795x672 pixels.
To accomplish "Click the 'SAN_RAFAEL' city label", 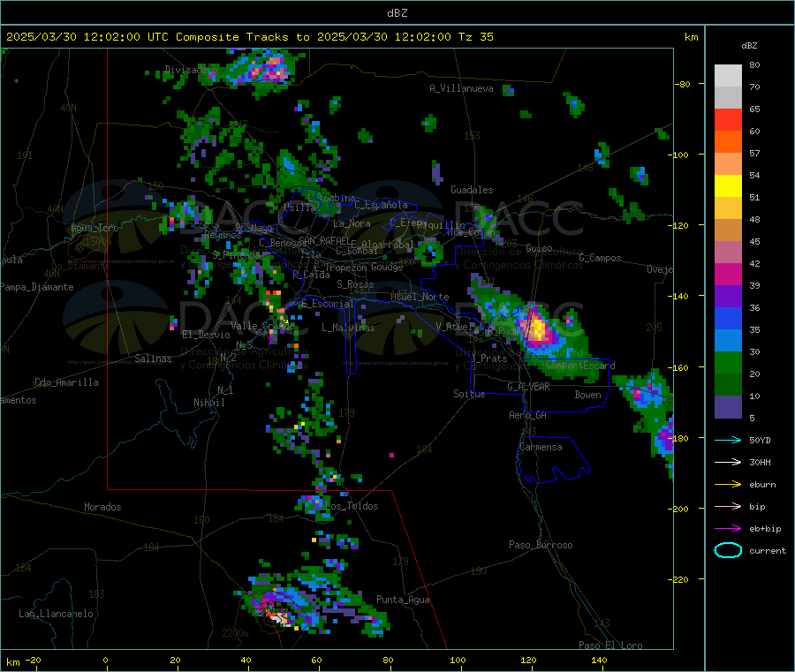I will coord(324,240).
